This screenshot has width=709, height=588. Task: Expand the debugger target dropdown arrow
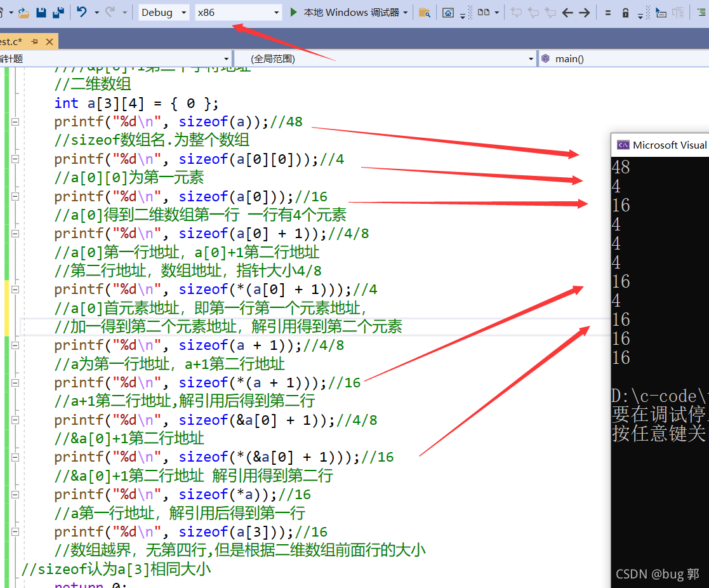(405, 13)
